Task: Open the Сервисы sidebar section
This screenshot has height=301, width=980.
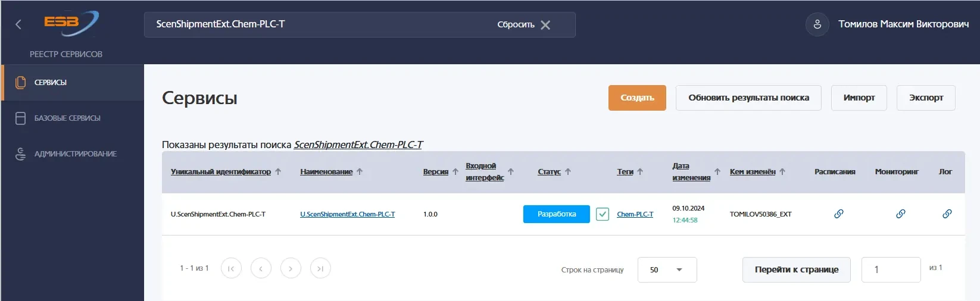Action: pos(72,83)
